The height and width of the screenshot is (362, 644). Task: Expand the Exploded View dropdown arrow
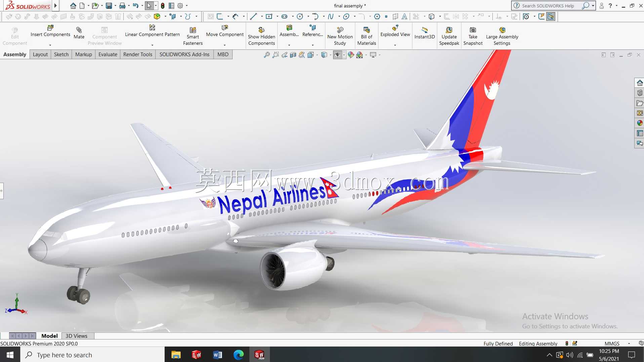[x=395, y=45]
